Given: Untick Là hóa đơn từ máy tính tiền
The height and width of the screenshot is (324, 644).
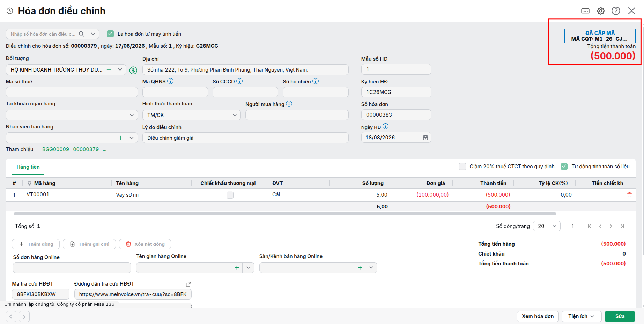Looking at the screenshot, I should [x=110, y=34].
